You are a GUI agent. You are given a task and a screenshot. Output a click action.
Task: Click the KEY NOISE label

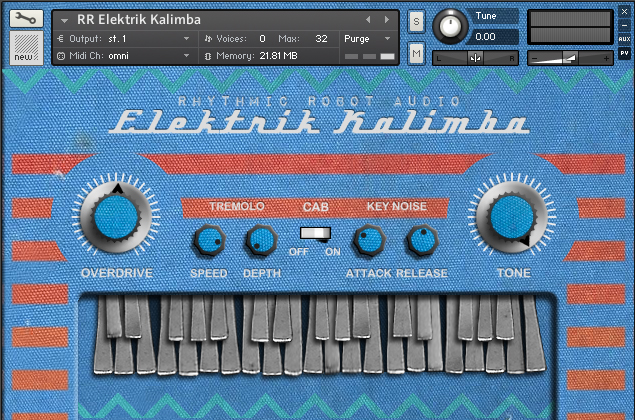coord(397,207)
